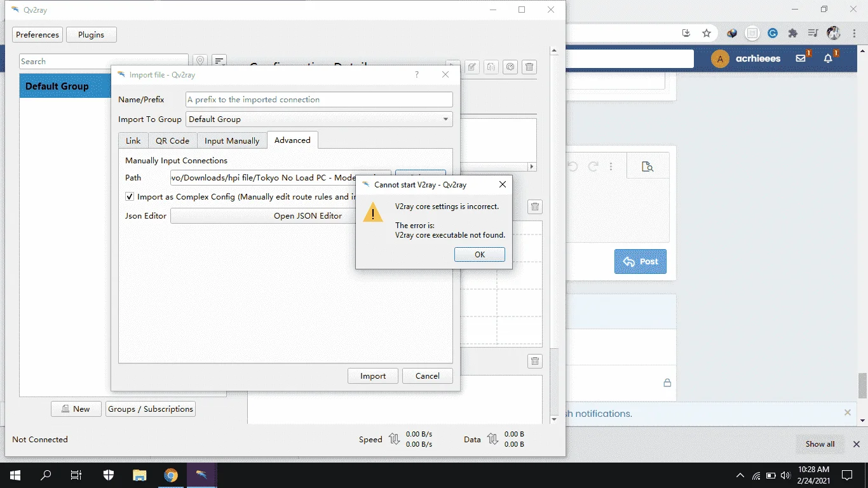Click OK in the Cannot start V2ray dialog
Viewport: 868px width, 488px height.
tap(480, 254)
